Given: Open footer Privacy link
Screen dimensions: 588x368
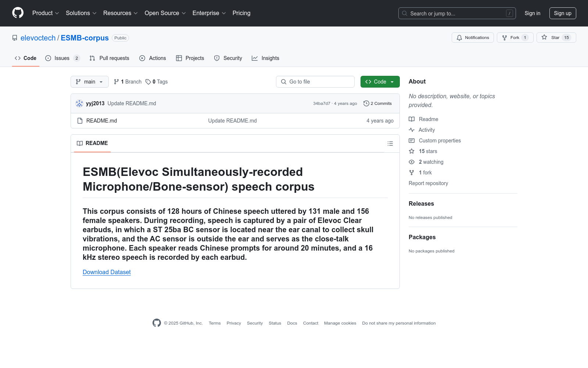Looking at the screenshot, I should (234, 323).
